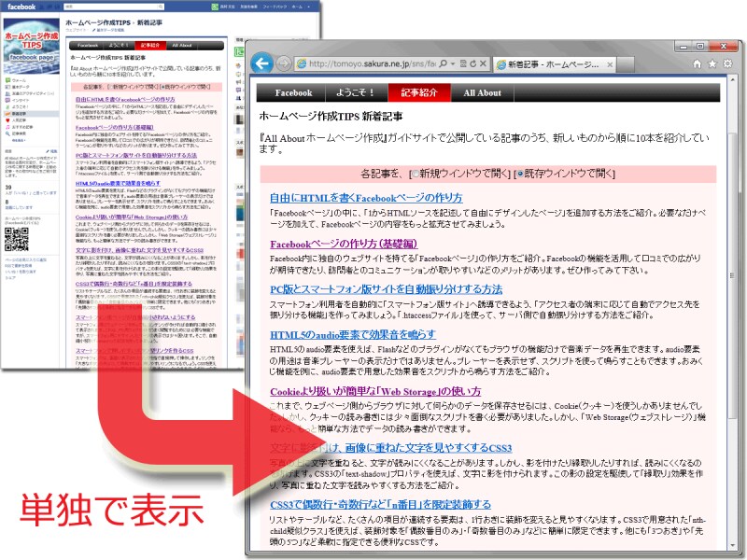Select the 新規ウインドウで開く radio in the front window
The width and height of the screenshot is (747, 560).
[x=415, y=175]
